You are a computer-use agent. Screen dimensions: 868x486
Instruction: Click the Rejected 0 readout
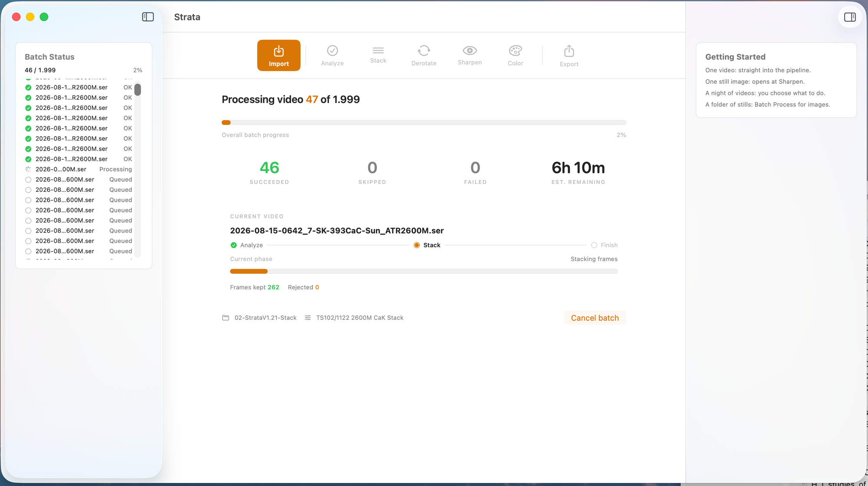click(x=303, y=287)
